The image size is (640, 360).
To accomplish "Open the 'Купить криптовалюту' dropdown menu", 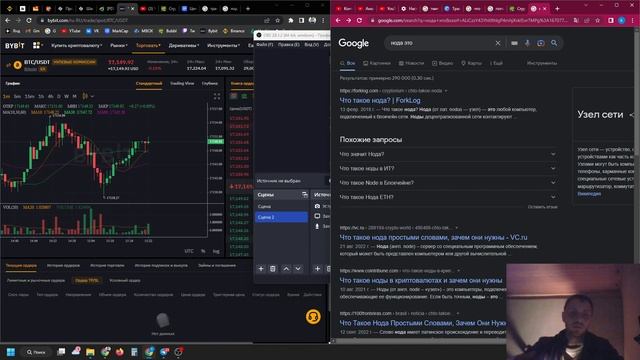I will (x=76, y=46).
